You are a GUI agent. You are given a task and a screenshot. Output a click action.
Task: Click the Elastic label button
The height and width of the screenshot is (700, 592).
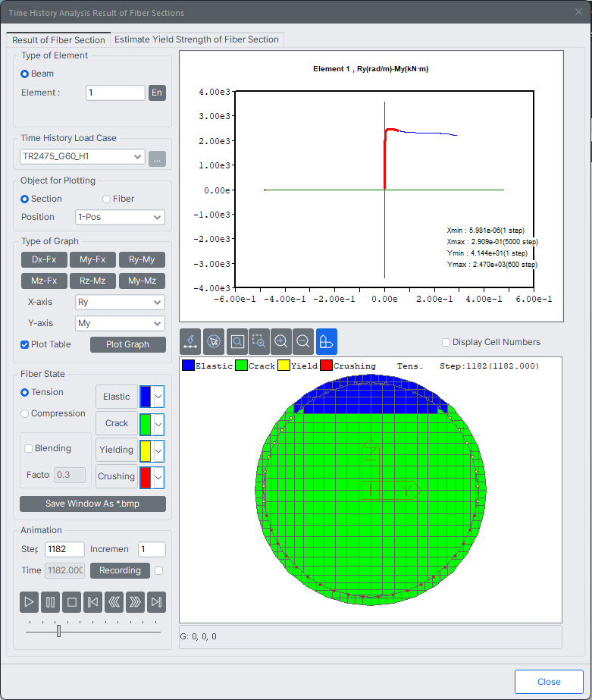pos(117,397)
